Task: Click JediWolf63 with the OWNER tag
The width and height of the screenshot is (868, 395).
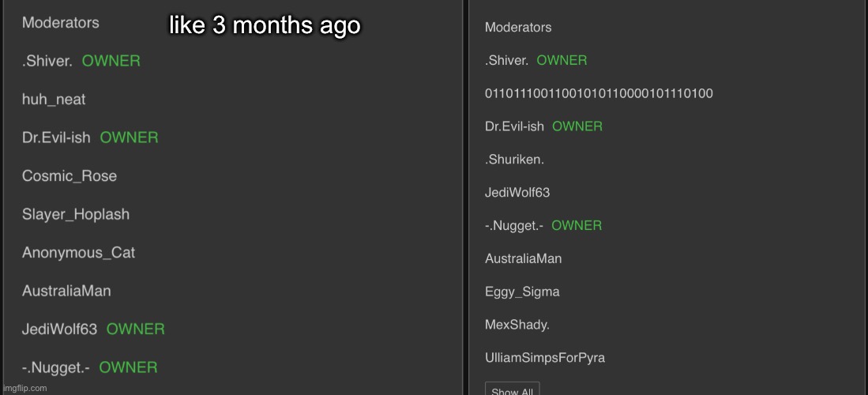Action: tap(59, 329)
